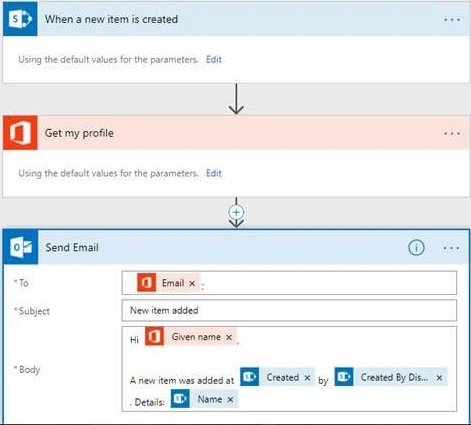Click Office icon inside Given name token

click(154, 337)
